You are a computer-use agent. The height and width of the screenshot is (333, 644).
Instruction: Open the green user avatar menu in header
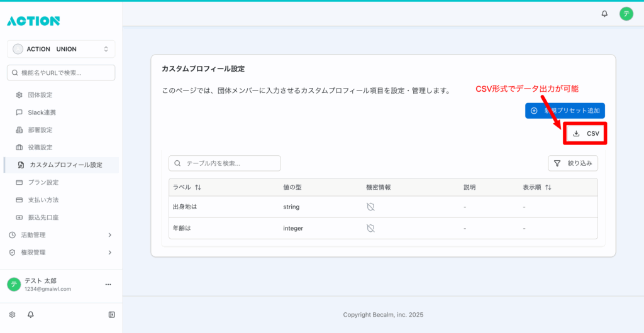pyautogui.click(x=626, y=14)
